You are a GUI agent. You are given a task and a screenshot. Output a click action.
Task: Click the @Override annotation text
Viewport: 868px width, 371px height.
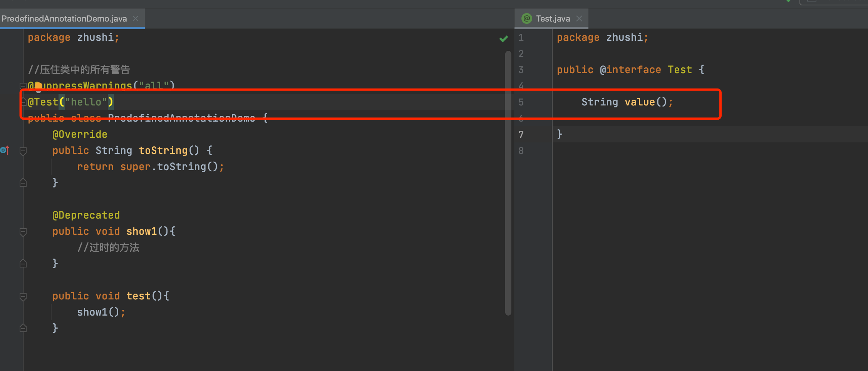click(x=80, y=134)
